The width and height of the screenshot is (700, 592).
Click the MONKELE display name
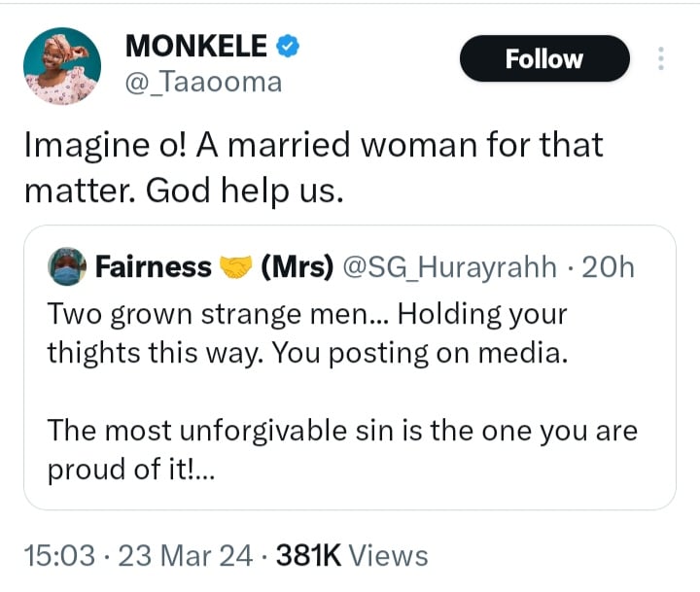coord(195,46)
